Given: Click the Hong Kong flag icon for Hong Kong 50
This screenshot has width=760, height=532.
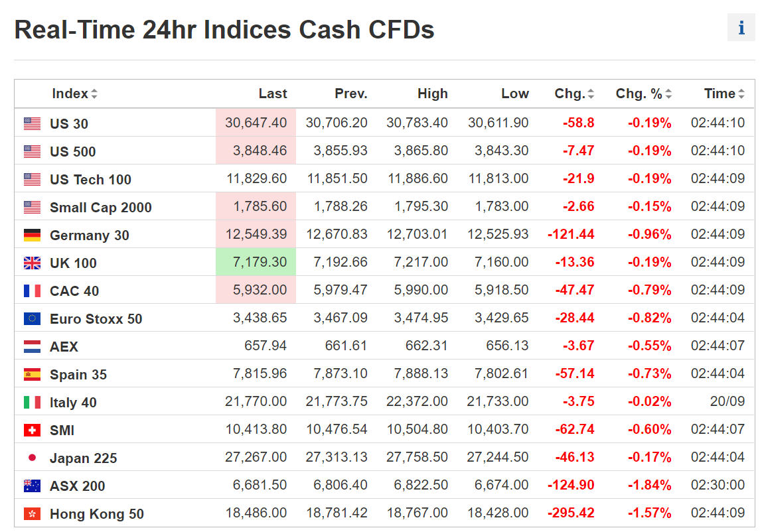Looking at the screenshot, I should (32, 513).
